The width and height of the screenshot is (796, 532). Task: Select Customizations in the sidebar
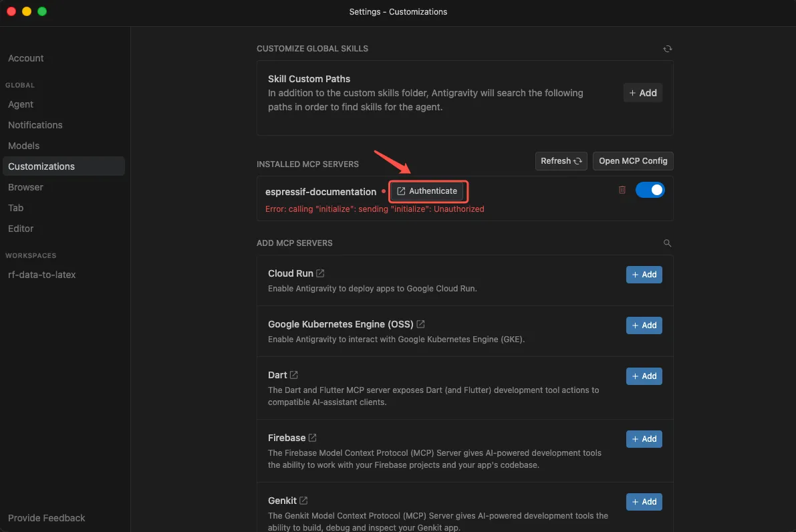click(63, 166)
